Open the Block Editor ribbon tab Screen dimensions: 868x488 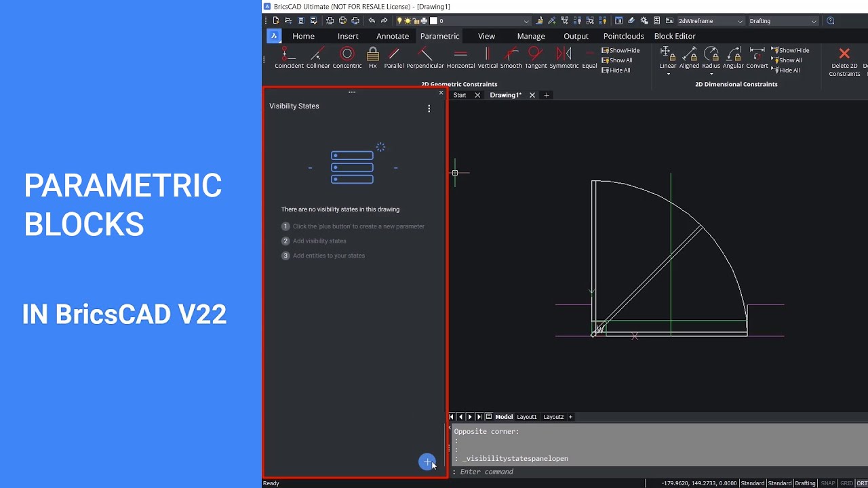tap(675, 36)
